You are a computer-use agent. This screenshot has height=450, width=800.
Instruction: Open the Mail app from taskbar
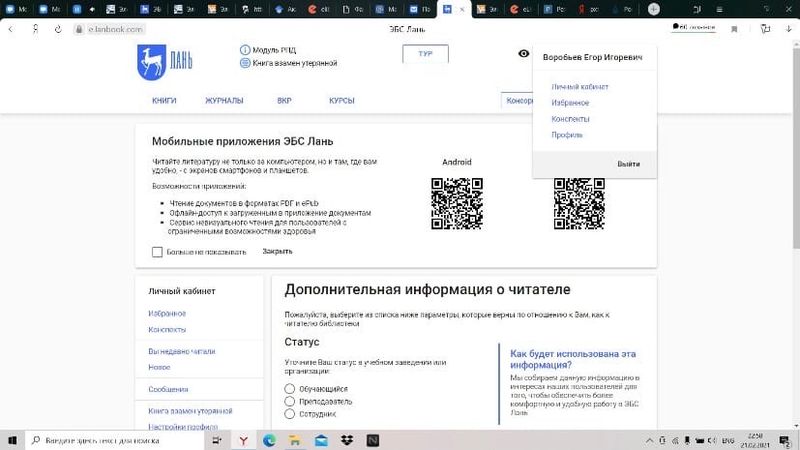tap(321, 440)
